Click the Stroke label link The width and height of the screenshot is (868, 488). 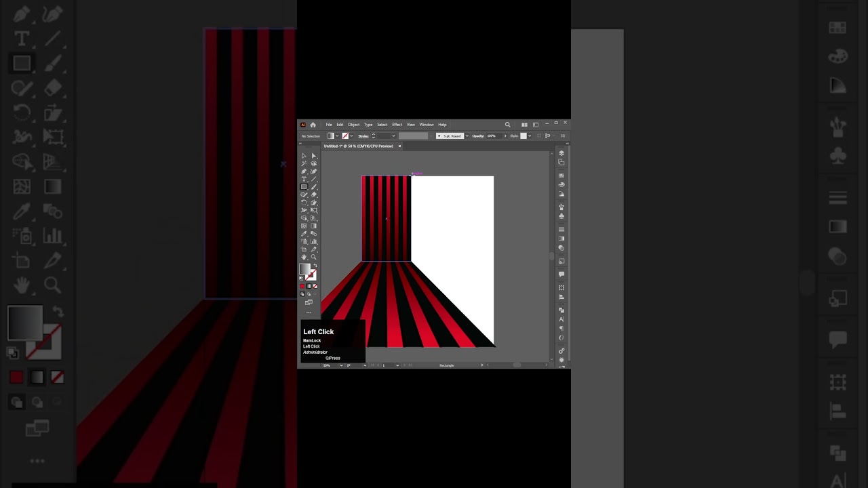tap(363, 136)
